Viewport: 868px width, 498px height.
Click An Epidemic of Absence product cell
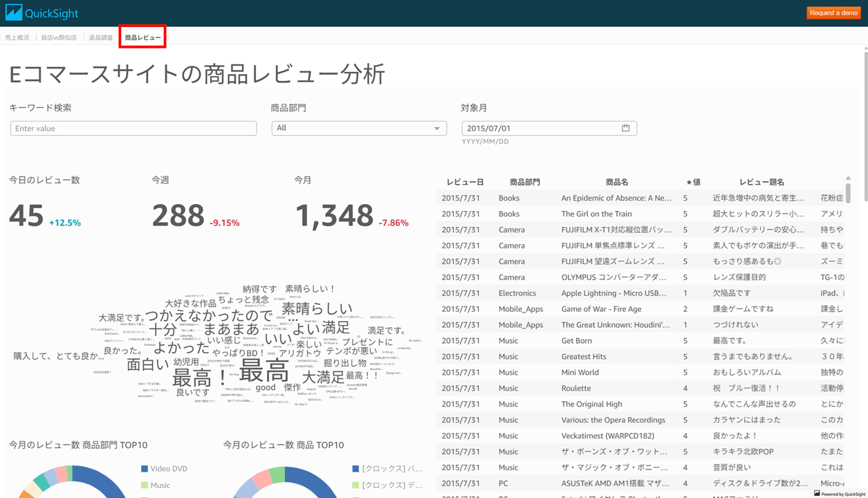coord(616,198)
